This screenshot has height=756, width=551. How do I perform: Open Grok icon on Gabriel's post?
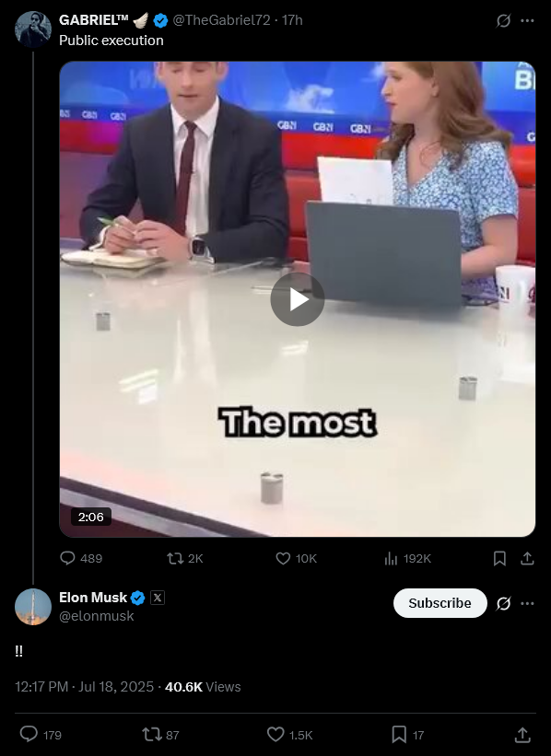[x=503, y=21]
